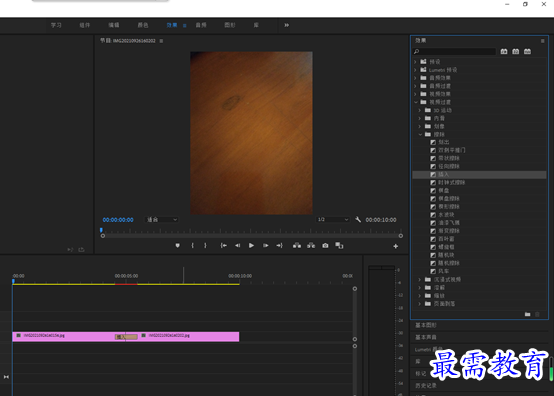Open the 适合 zoom level dropdown
This screenshot has height=396, width=554.
pos(161,220)
